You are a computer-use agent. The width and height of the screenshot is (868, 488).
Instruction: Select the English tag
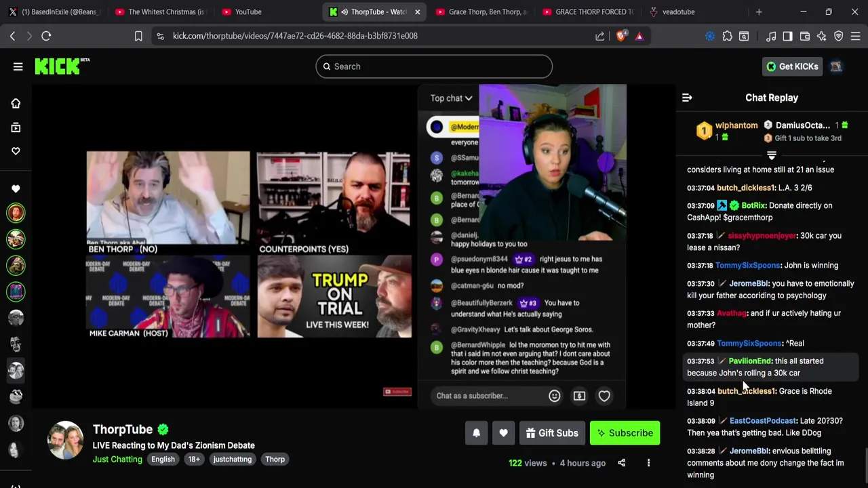(x=163, y=460)
